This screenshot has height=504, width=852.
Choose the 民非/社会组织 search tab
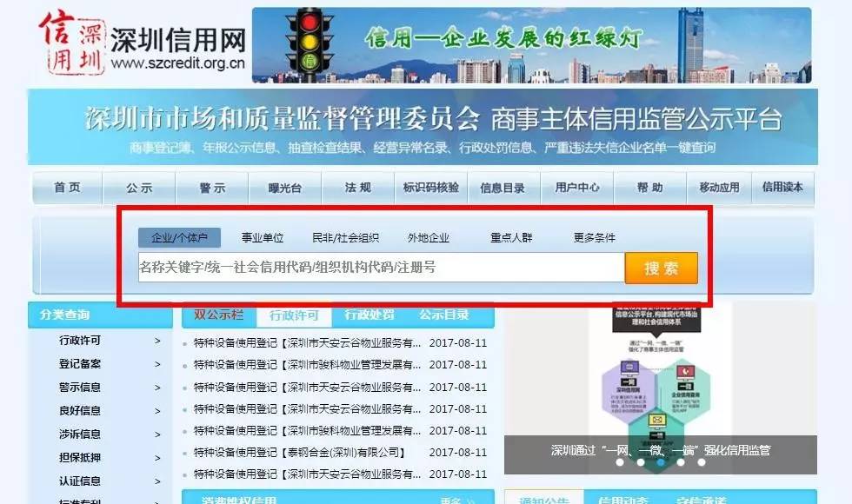[346, 238]
